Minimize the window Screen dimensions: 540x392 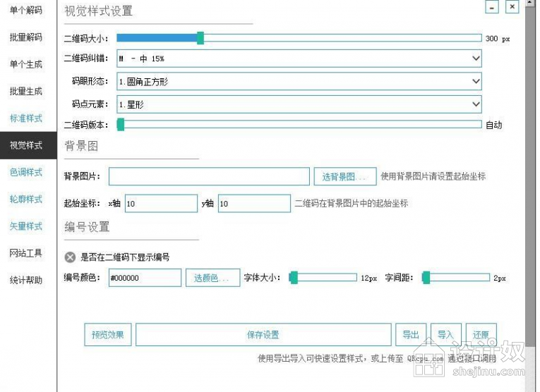492,7
